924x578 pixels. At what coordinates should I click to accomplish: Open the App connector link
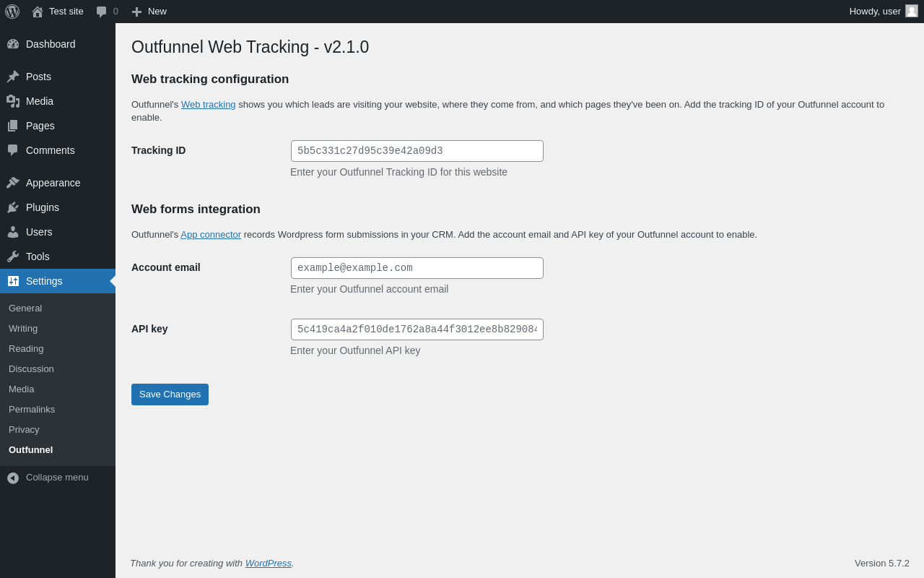(x=211, y=235)
